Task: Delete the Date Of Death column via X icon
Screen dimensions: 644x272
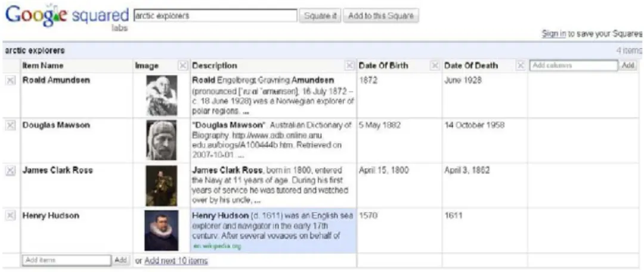Action: (x=521, y=66)
